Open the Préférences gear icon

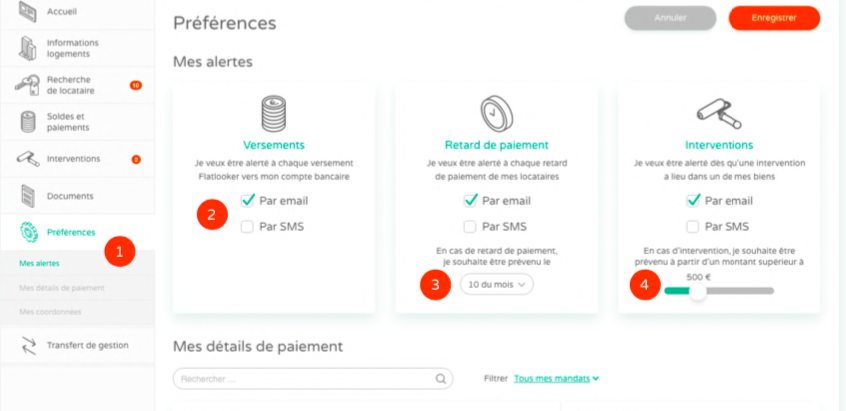(x=29, y=232)
